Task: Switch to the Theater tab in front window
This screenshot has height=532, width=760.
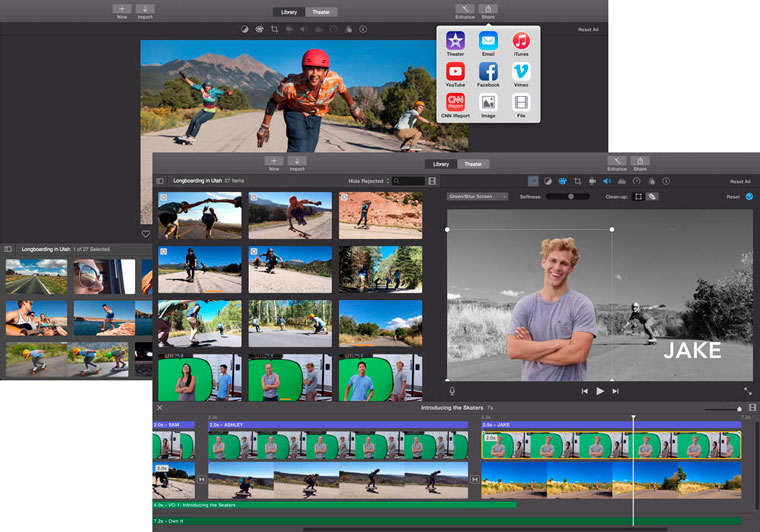Action: click(473, 164)
